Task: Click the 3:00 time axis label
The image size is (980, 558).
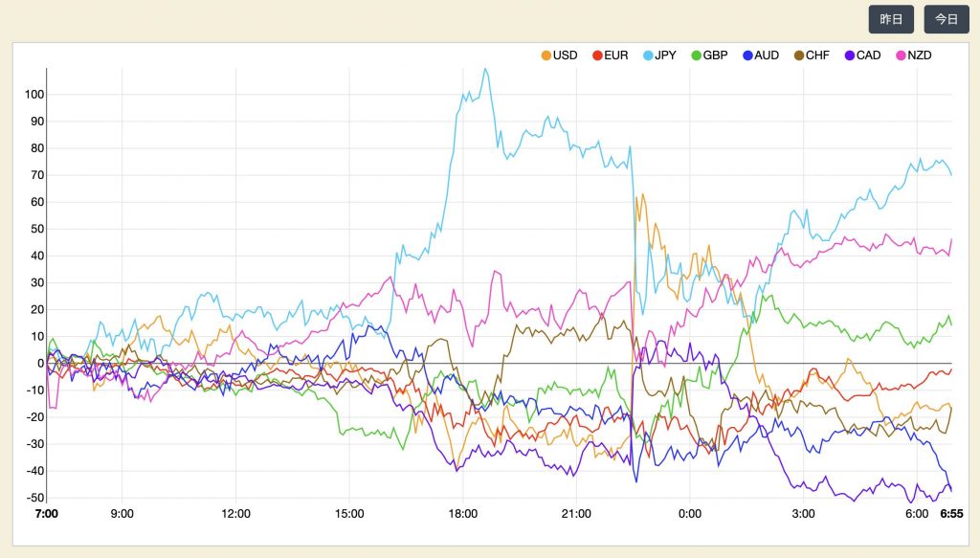Action: pos(803,514)
